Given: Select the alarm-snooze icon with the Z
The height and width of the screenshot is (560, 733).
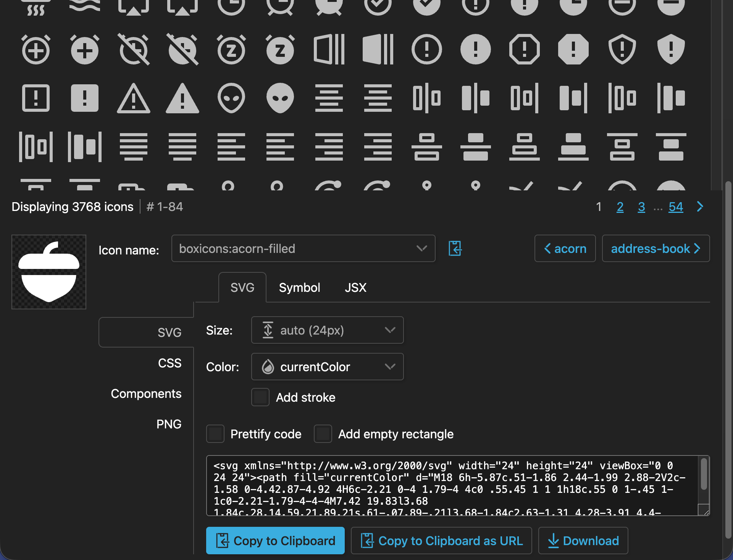Looking at the screenshot, I should [231, 50].
